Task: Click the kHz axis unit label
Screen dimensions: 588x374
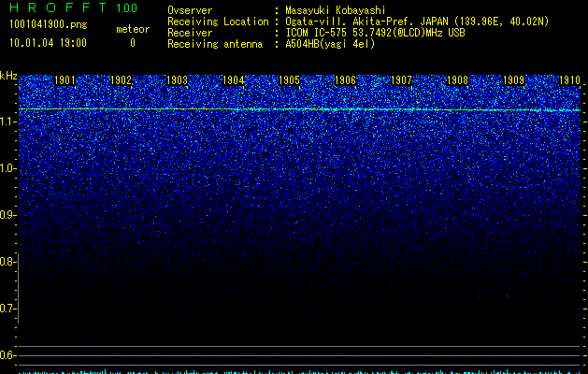Action: point(8,76)
